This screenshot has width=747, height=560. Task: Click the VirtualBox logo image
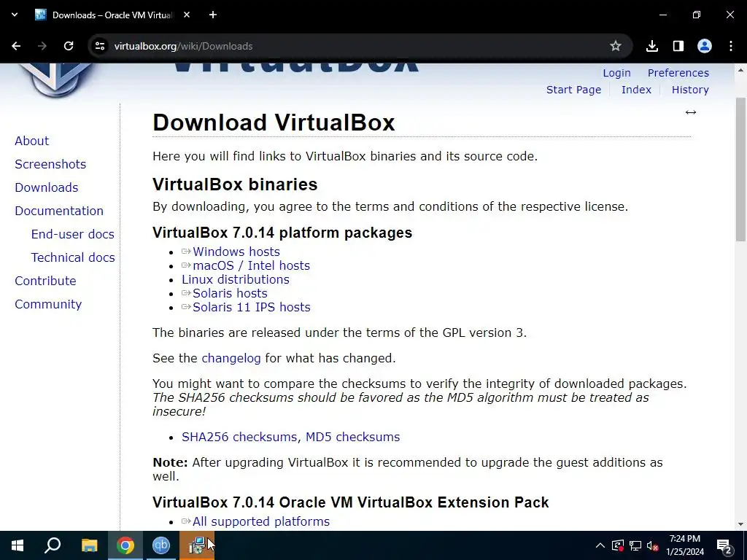[x=56, y=80]
